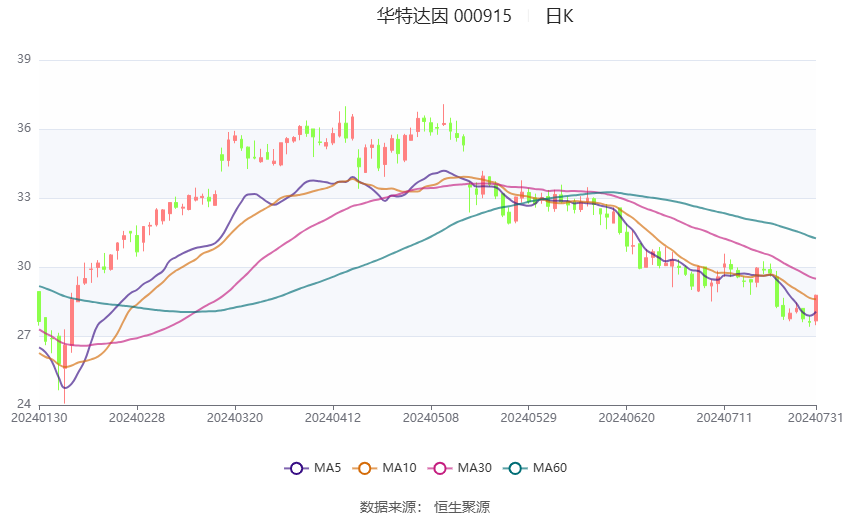The height and width of the screenshot is (517, 850).
Task: Click the MA30 legend circle marker
Action: point(438,467)
